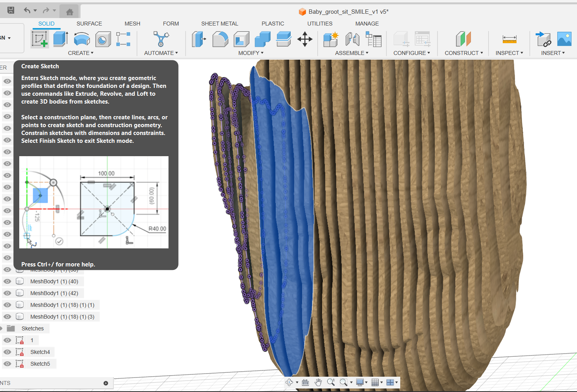
Task: Toggle the topmost eye icon in browser
Action: [x=7, y=81]
